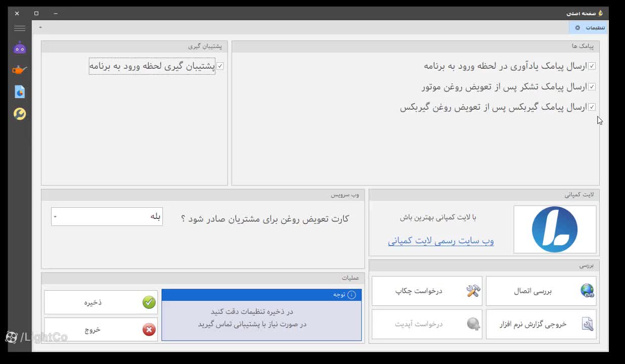The height and width of the screenshot is (364, 625).
Task: Click the notice text در صورت نیاز با پشتیبانی
Action: pyautogui.click(x=252, y=324)
